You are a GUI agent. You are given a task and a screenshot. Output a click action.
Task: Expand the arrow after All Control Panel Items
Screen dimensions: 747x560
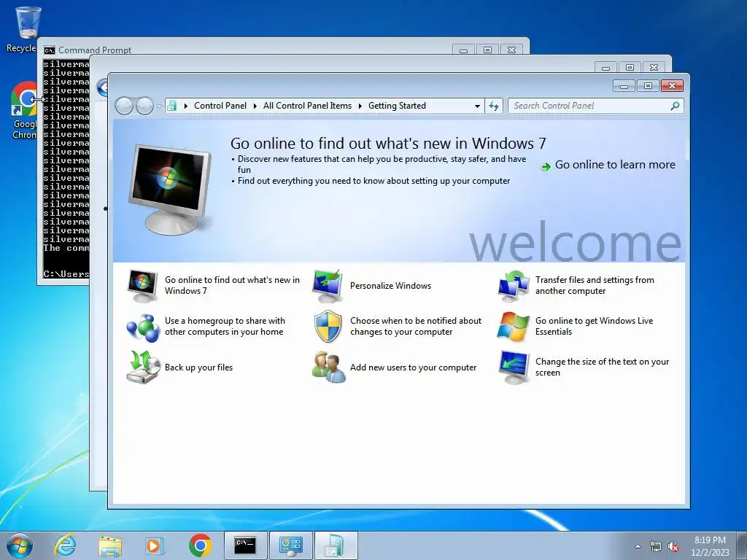pyautogui.click(x=360, y=106)
